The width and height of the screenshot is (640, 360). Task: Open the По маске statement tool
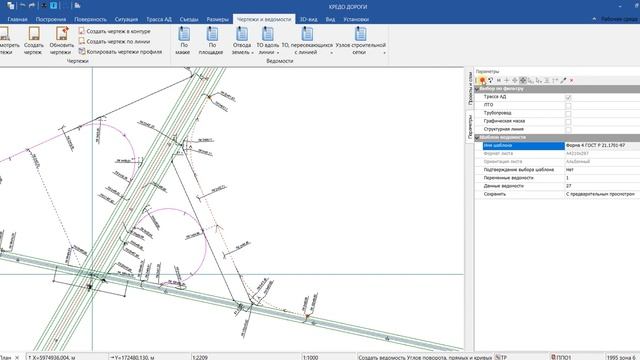pyautogui.click(x=183, y=40)
